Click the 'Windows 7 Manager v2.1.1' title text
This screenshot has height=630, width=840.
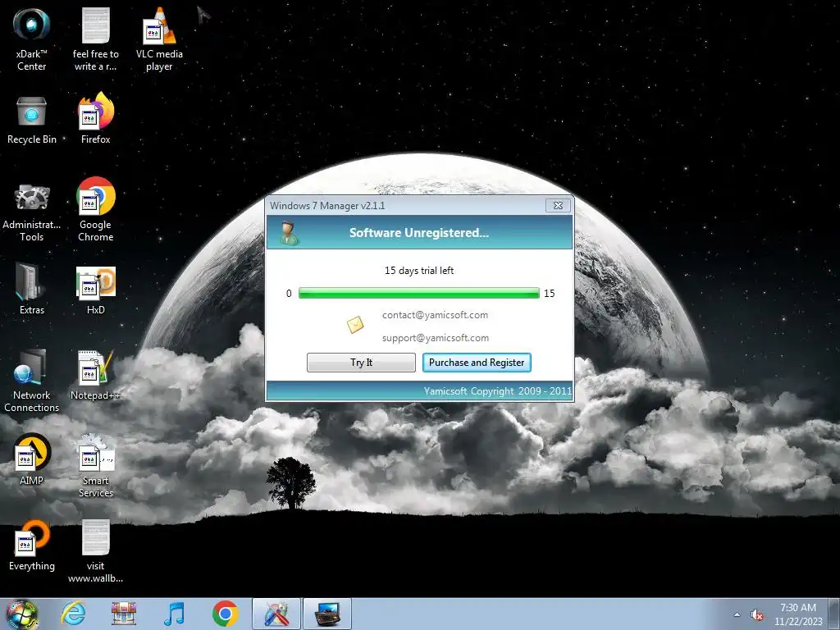[x=327, y=206]
